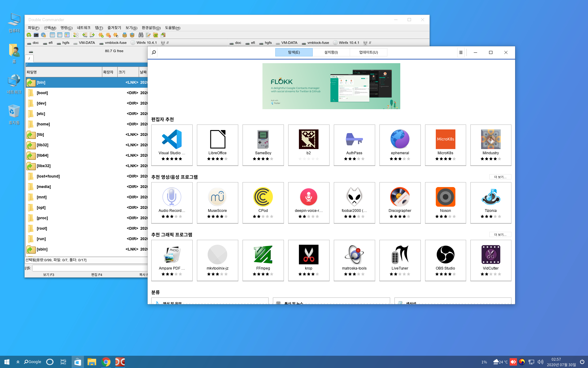Select the [home] folder row

[x=87, y=124]
